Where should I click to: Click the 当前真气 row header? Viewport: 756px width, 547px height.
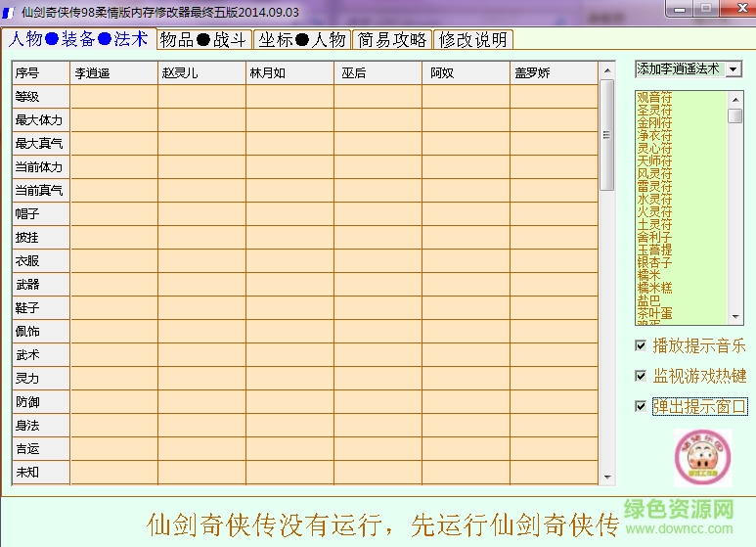pyautogui.click(x=41, y=191)
